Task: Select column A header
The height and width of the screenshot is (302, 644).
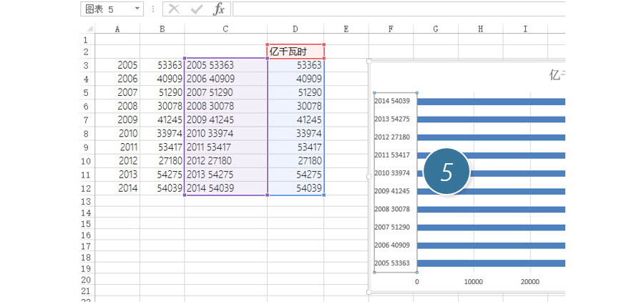Action: click(x=117, y=29)
